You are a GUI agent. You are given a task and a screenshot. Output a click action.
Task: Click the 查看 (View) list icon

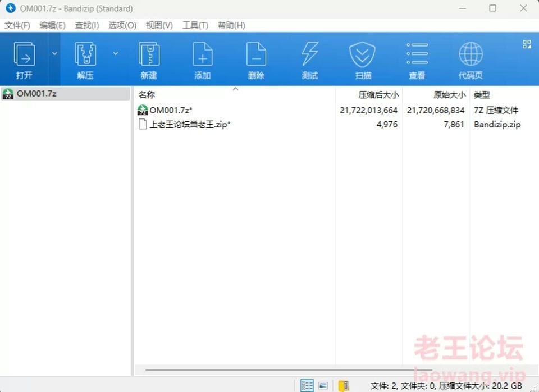point(417,60)
